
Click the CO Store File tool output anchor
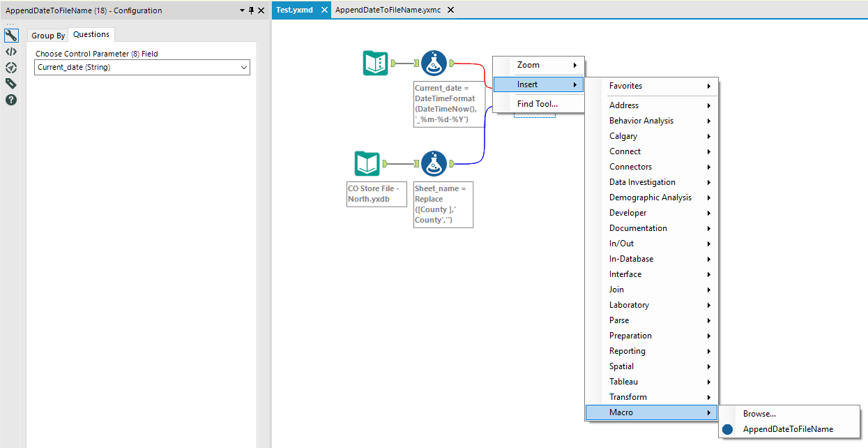384,164
